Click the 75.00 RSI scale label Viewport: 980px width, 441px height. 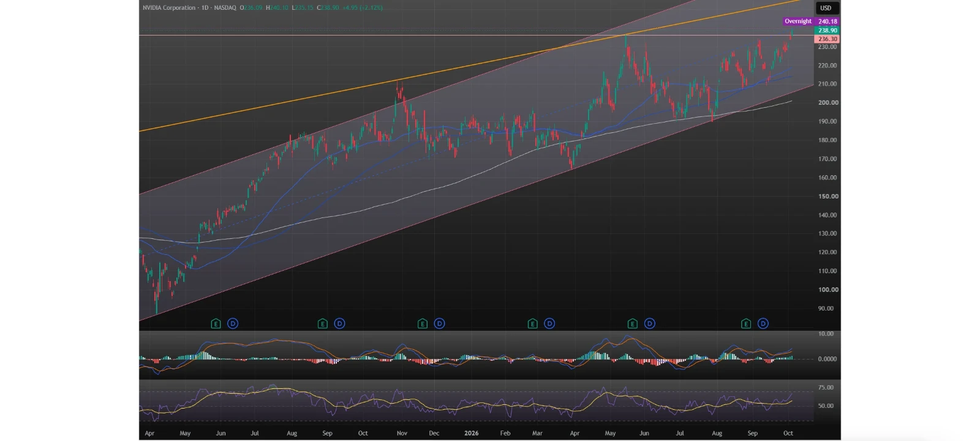coord(826,388)
